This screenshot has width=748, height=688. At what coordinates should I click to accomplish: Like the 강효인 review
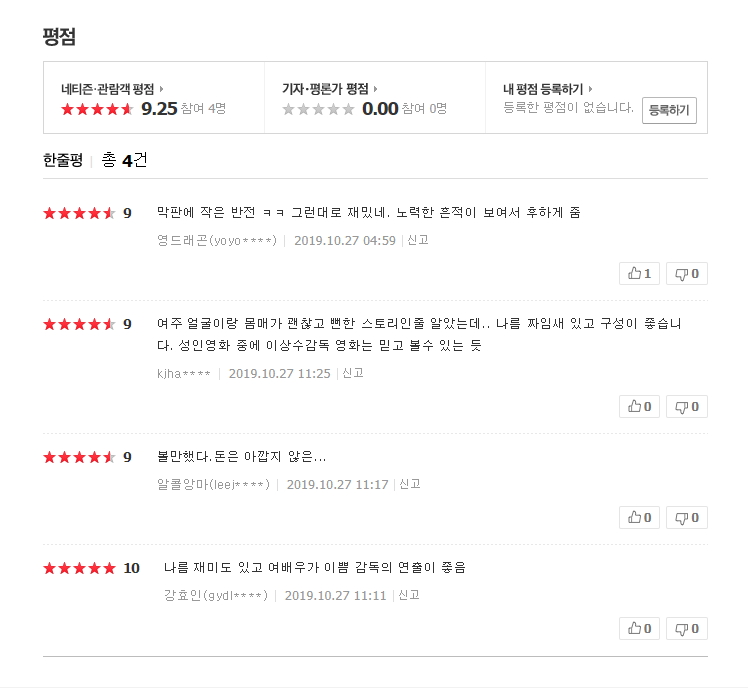pos(639,628)
